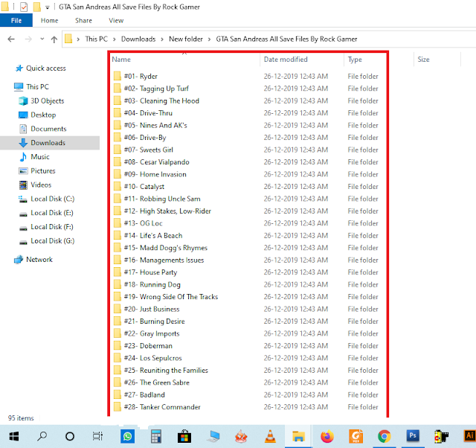Viewport: 476px width, 448px height.
Task: Open the Windows Start menu
Action: pyautogui.click(x=14, y=436)
